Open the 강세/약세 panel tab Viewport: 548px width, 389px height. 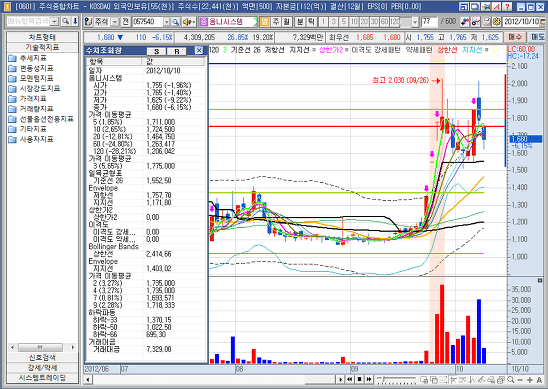[x=42, y=367]
